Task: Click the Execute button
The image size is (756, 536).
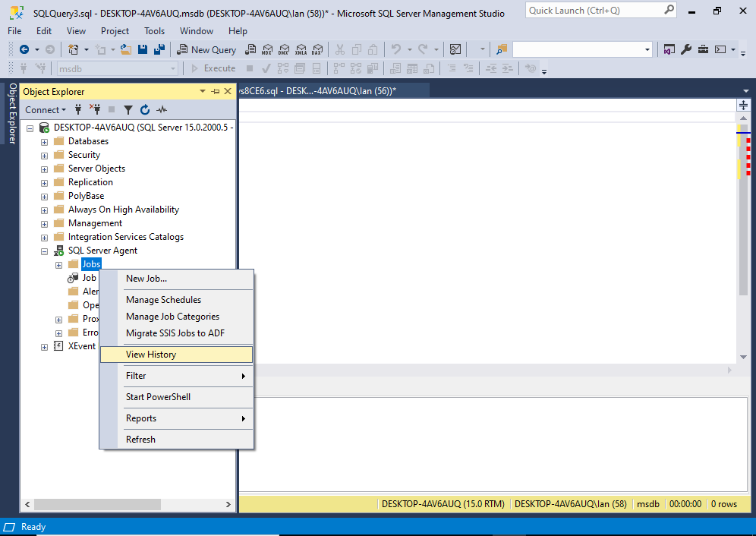Action: 213,68
